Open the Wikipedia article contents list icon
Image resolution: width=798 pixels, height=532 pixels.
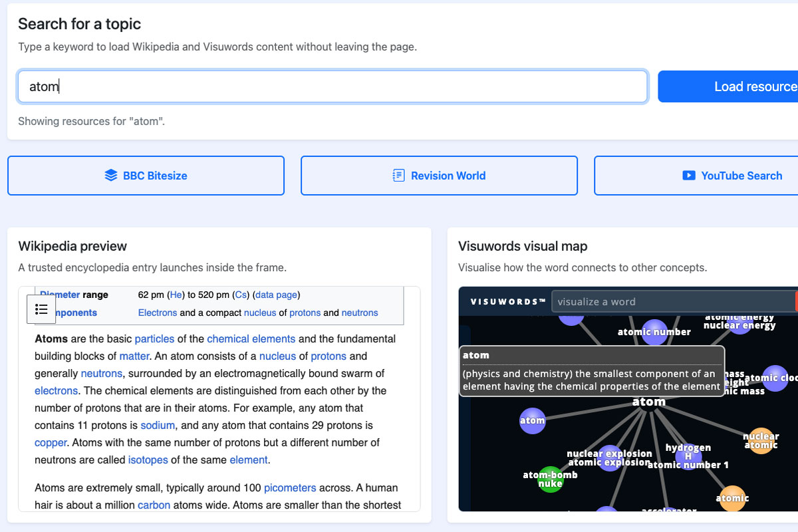[x=41, y=309]
